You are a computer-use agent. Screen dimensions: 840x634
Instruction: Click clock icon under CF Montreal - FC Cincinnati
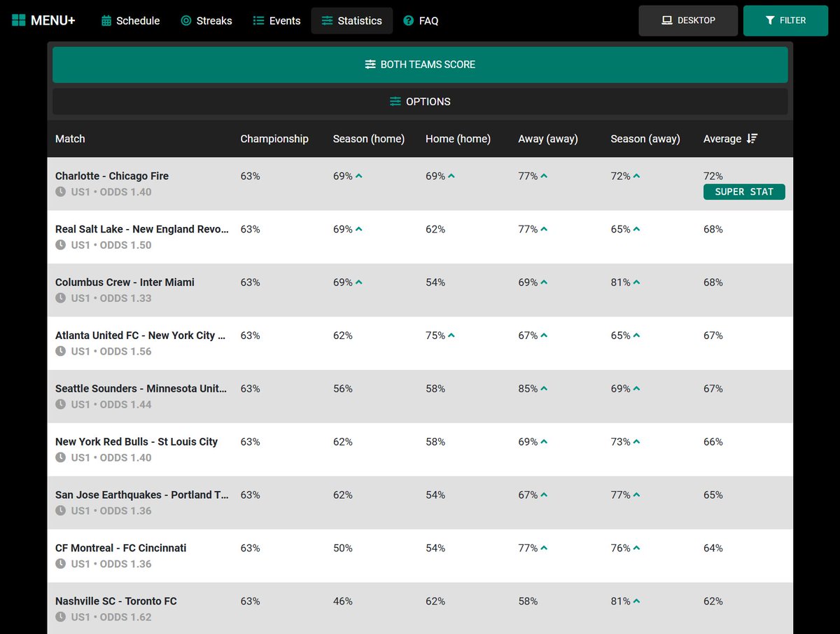click(61, 565)
